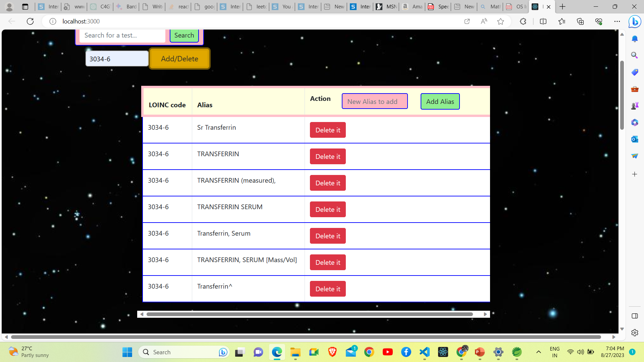Click the yellow Add/Delete button
Screen dimensions: 644x362
click(x=179, y=59)
